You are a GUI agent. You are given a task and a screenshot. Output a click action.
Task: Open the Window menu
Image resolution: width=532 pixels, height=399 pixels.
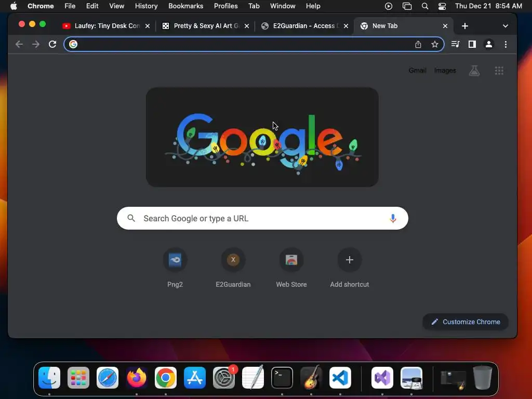[x=283, y=6]
